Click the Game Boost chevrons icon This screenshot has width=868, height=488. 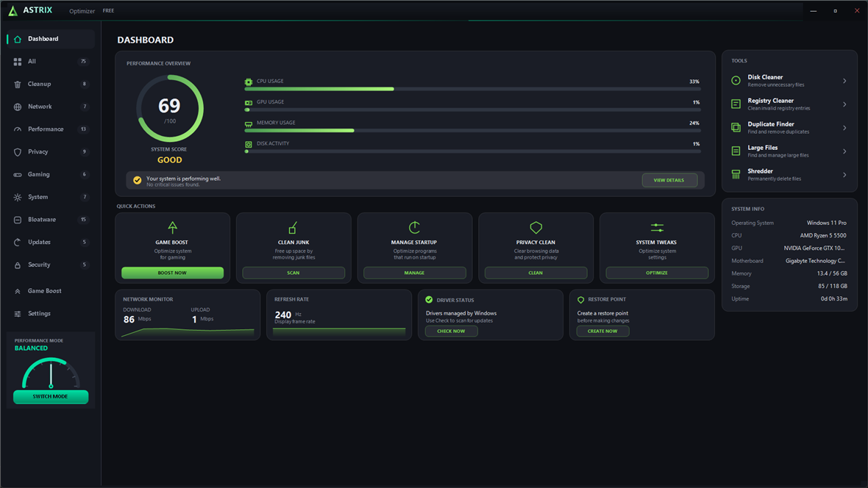(x=18, y=291)
